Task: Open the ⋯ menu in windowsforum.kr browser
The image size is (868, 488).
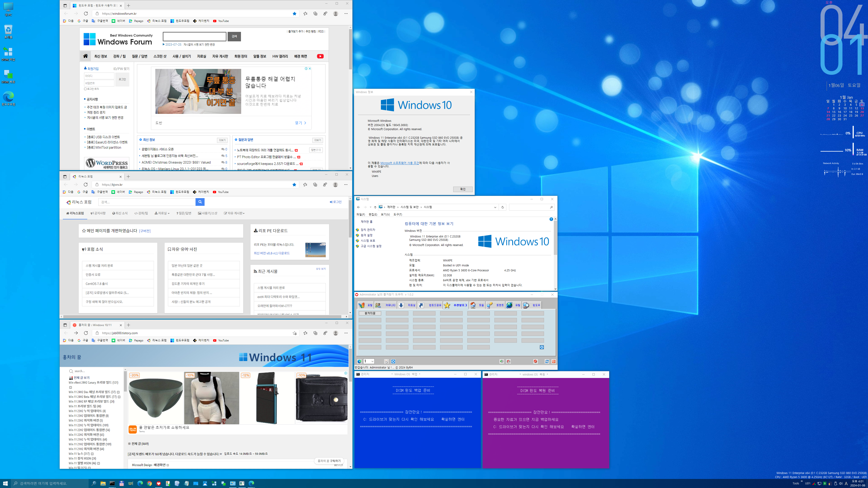Action: point(346,14)
